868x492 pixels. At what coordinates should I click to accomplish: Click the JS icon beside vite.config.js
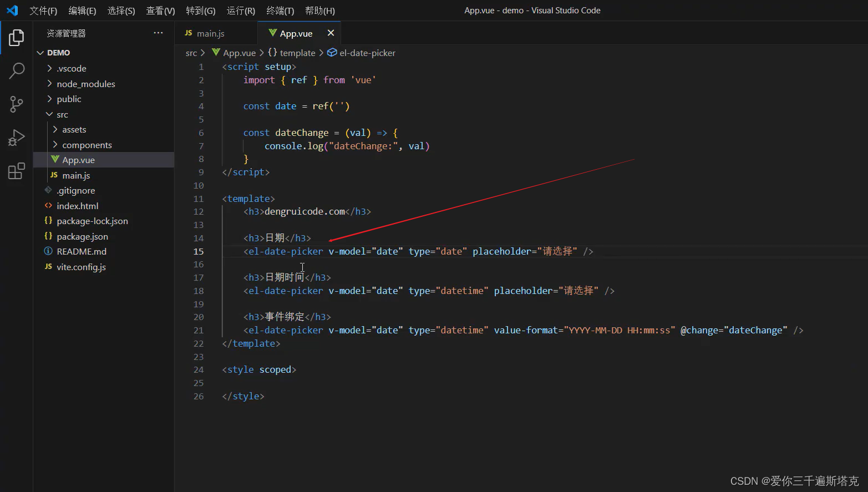(x=48, y=267)
